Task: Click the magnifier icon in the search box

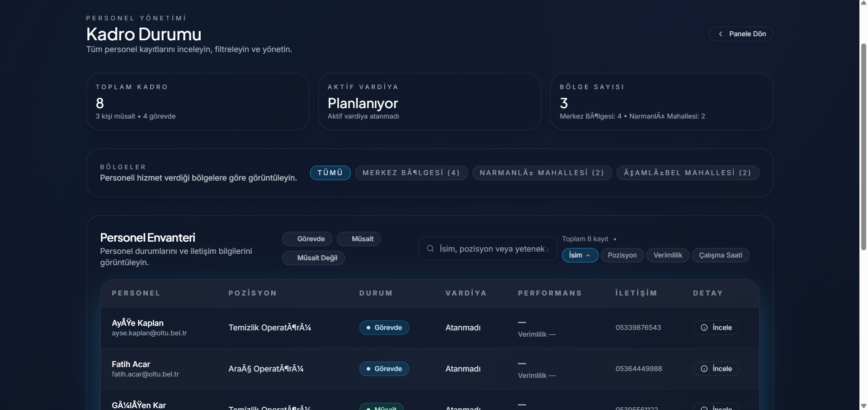Action: (x=430, y=248)
